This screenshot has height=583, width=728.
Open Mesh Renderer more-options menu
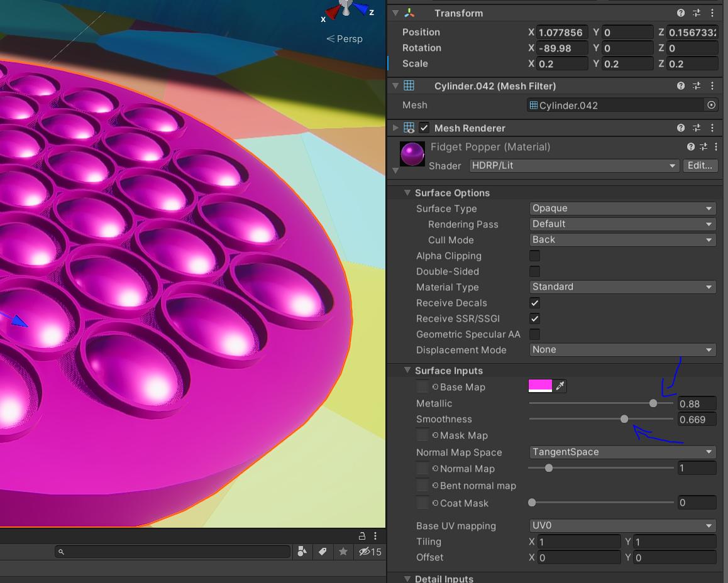pos(712,128)
